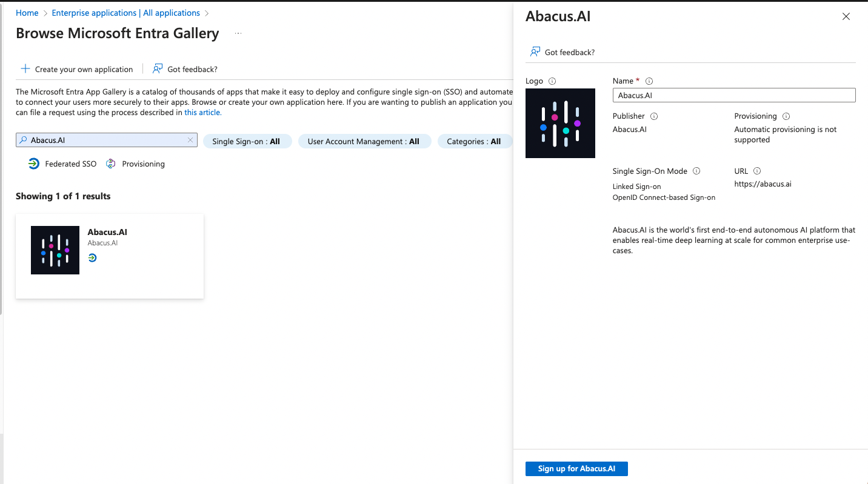Screen dimensions: 868x484
Task: Click the Abacus.AI publisher subtitle on the result card
Action: tap(102, 243)
